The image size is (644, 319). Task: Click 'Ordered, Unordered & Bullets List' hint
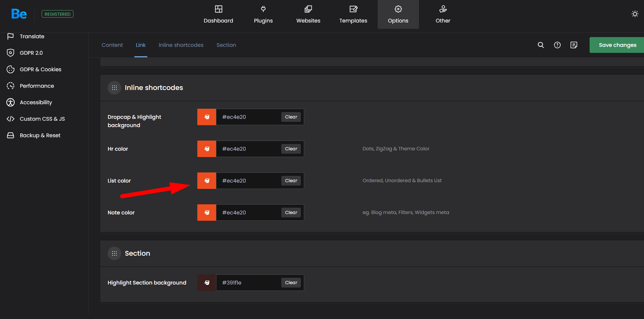[402, 181]
